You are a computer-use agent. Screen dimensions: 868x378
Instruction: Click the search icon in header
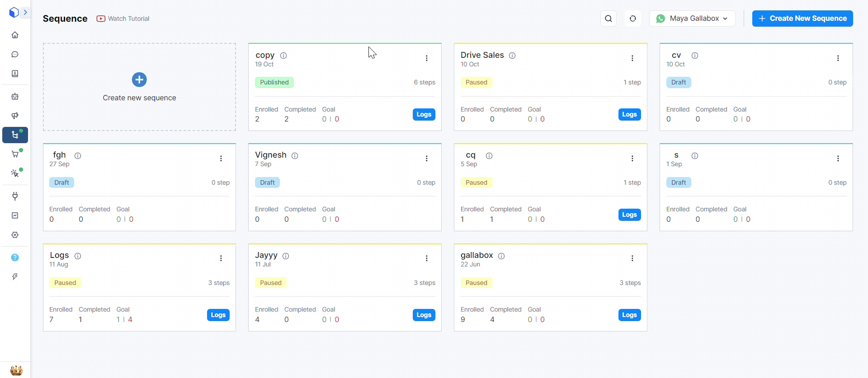[x=608, y=19]
